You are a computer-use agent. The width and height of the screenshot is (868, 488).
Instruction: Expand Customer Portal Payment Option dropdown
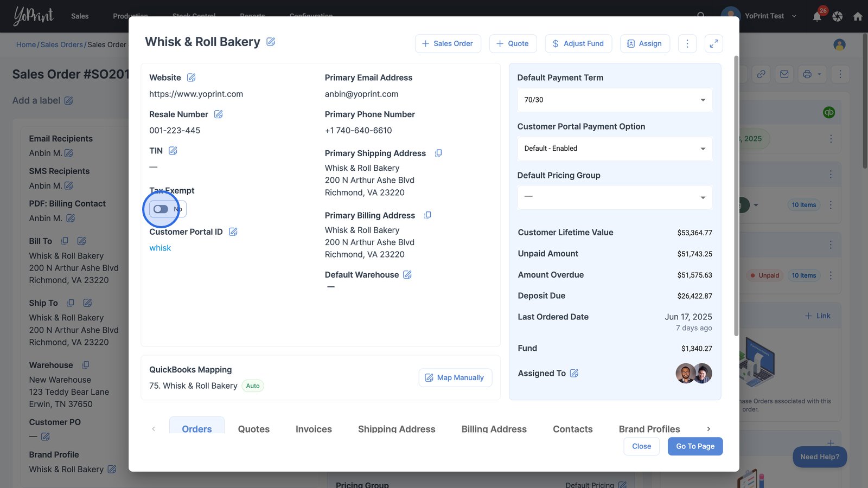[x=614, y=149]
